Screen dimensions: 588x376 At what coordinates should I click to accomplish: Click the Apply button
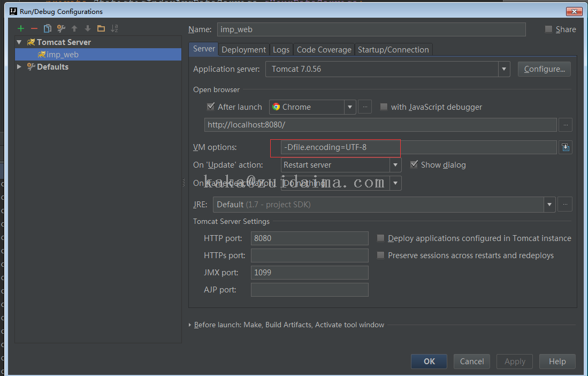(515, 362)
